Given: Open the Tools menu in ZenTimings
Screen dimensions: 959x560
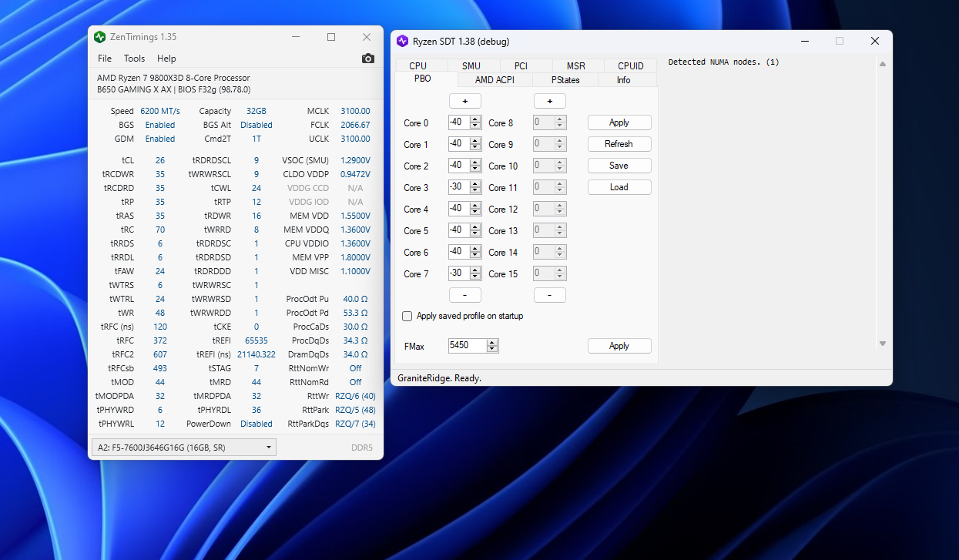Looking at the screenshot, I should pos(134,59).
